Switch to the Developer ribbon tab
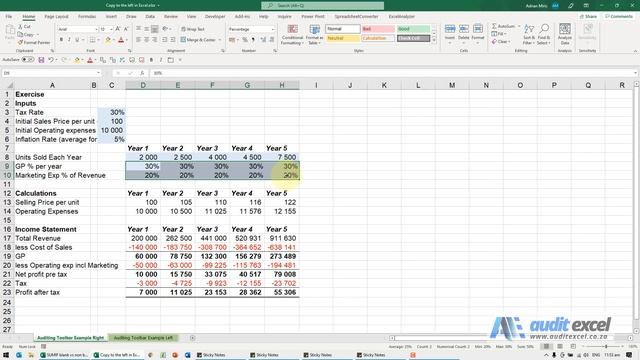640x360 pixels. pyautogui.click(x=215, y=17)
